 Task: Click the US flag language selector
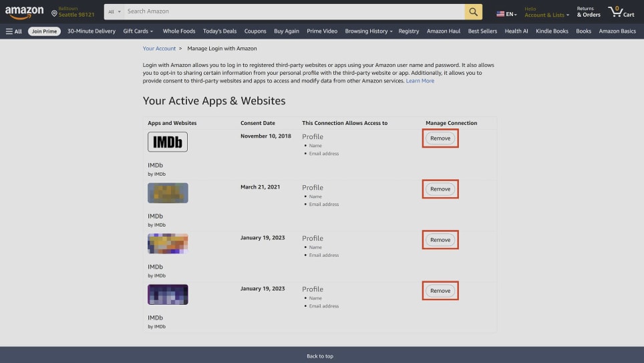pyautogui.click(x=506, y=14)
